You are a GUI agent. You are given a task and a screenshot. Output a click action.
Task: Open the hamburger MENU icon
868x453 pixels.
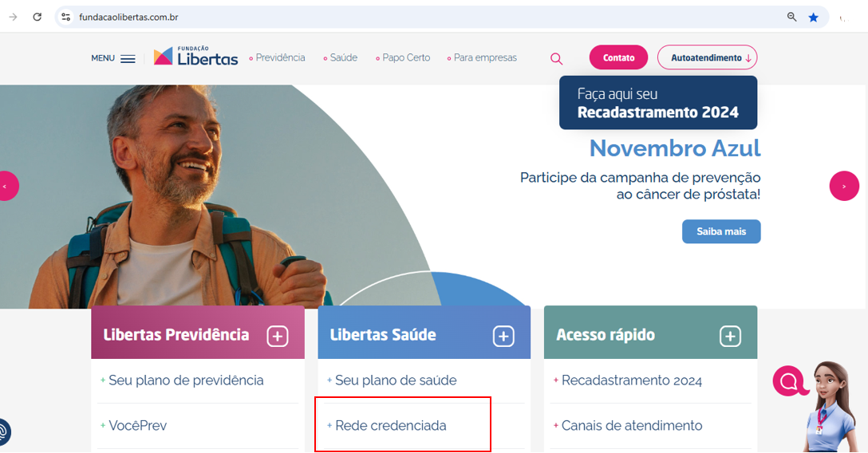tap(128, 59)
